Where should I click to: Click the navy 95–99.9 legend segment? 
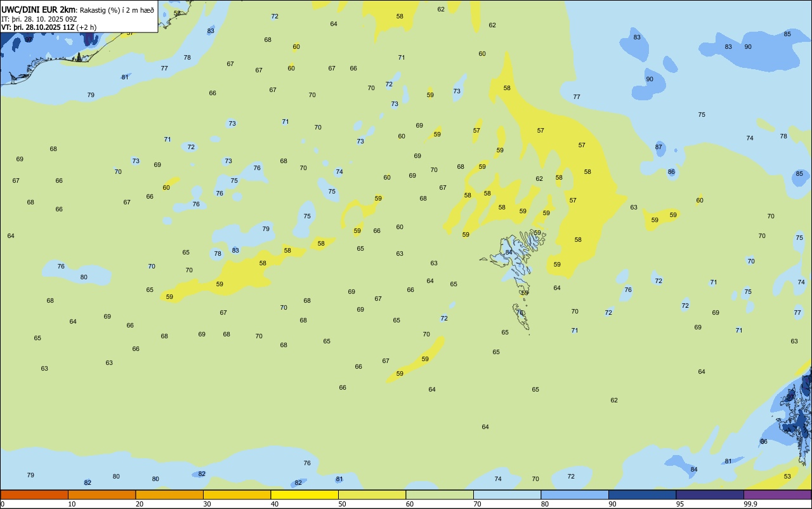710,494
